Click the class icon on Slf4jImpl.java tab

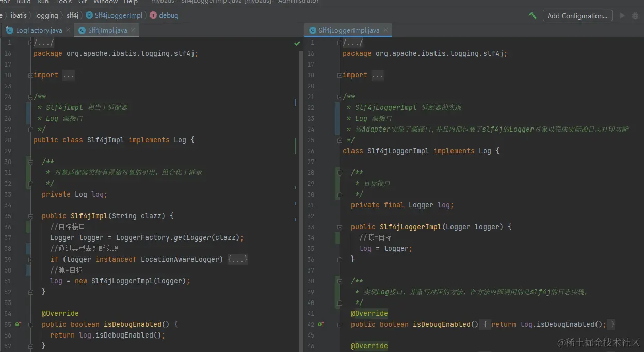click(82, 30)
